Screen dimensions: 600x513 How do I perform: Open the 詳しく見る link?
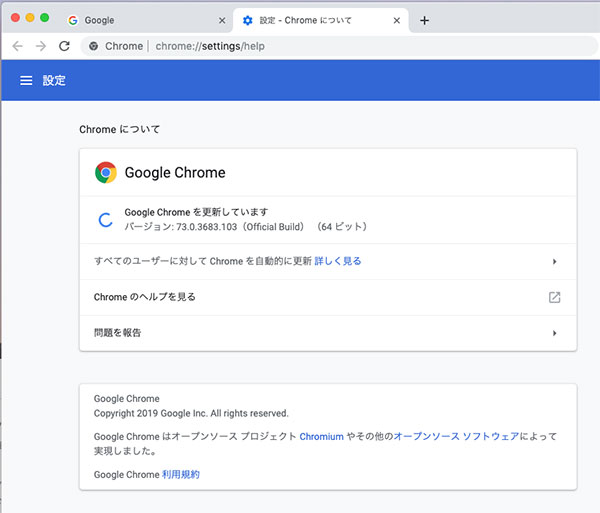point(338,262)
